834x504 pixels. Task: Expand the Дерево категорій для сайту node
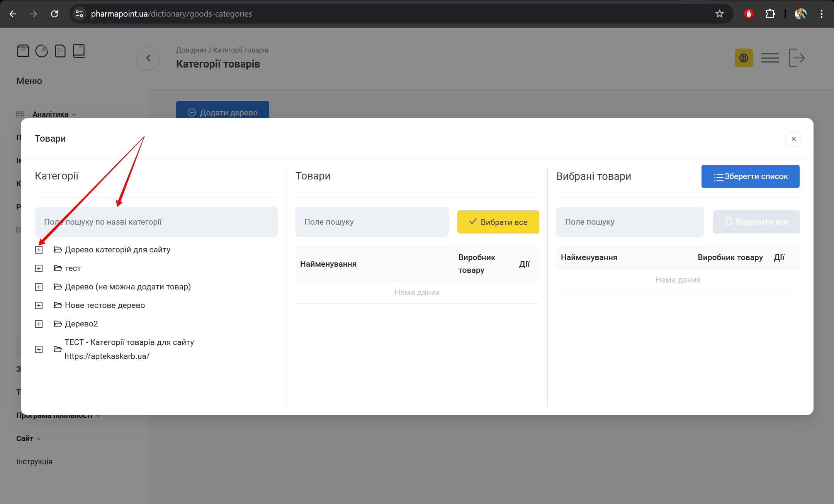(x=39, y=250)
